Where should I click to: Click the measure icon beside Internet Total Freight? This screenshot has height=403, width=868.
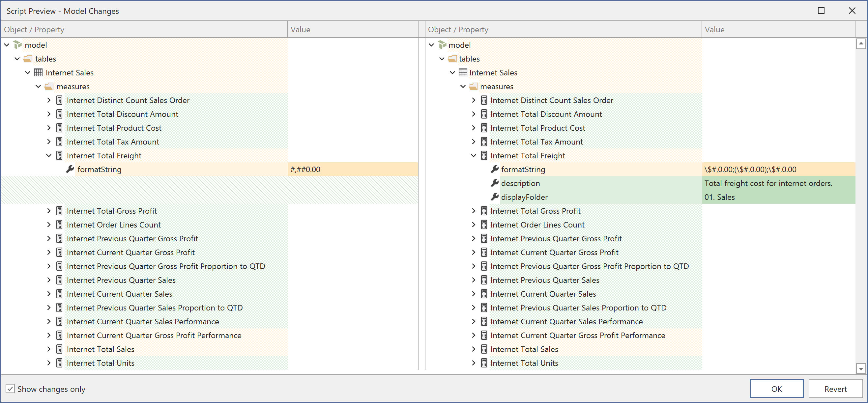59,155
